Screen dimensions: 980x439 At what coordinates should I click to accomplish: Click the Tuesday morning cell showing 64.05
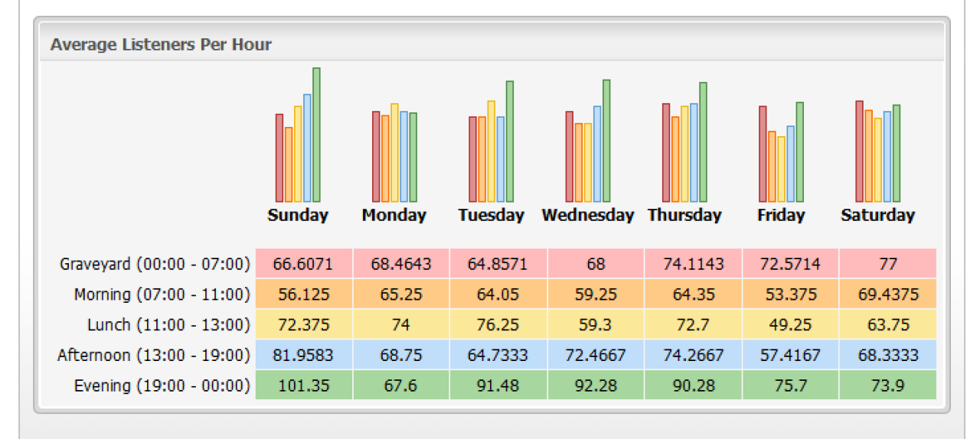pos(498,294)
